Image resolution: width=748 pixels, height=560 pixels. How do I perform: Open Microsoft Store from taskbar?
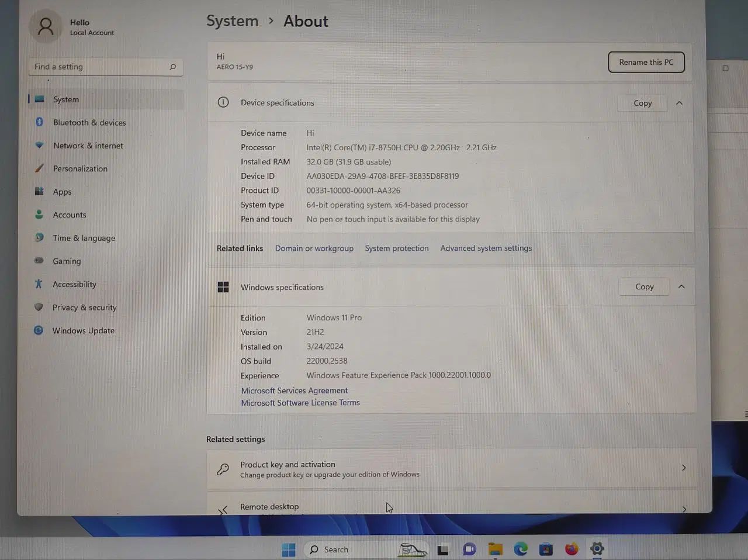click(546, 549)
